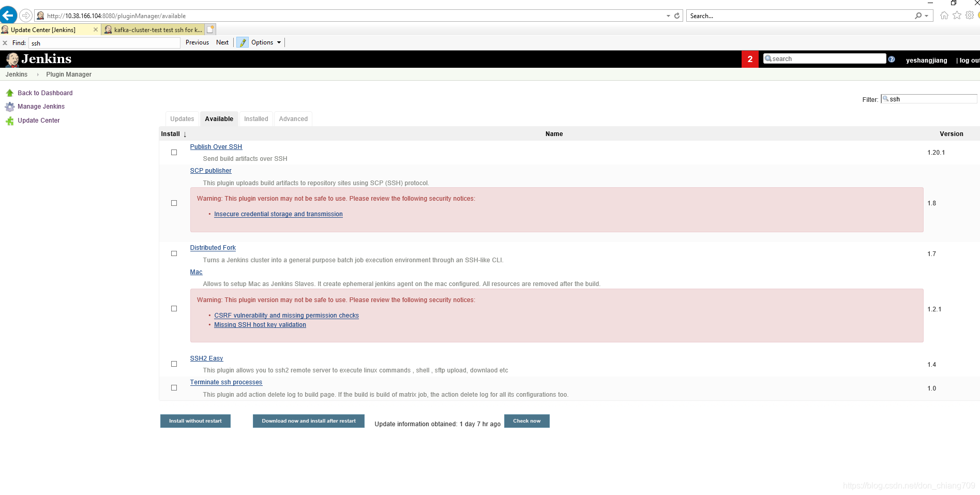The image size is (980, 495).
Task: Open the search help question icon
Action: pyautogui.click(x=892, y=59)
